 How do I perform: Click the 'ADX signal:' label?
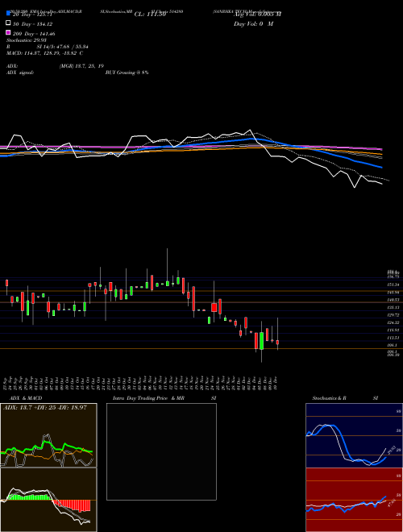coord(20,73)
